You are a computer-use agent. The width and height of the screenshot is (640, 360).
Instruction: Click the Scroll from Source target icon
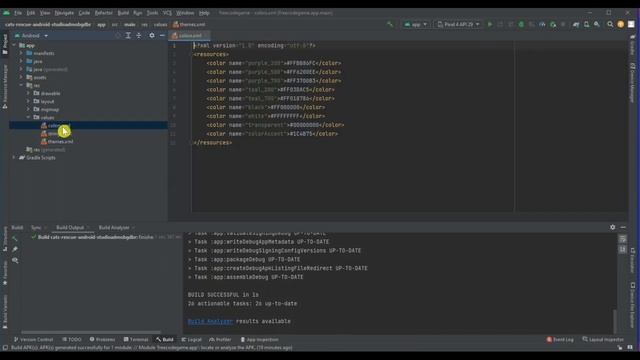[118, 36]
